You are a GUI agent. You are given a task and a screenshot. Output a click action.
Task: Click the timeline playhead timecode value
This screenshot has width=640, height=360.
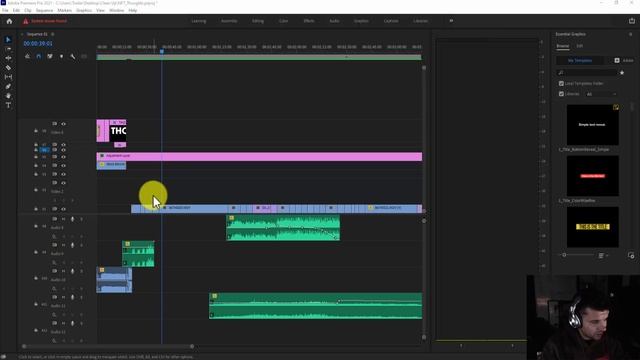point(38,44)
